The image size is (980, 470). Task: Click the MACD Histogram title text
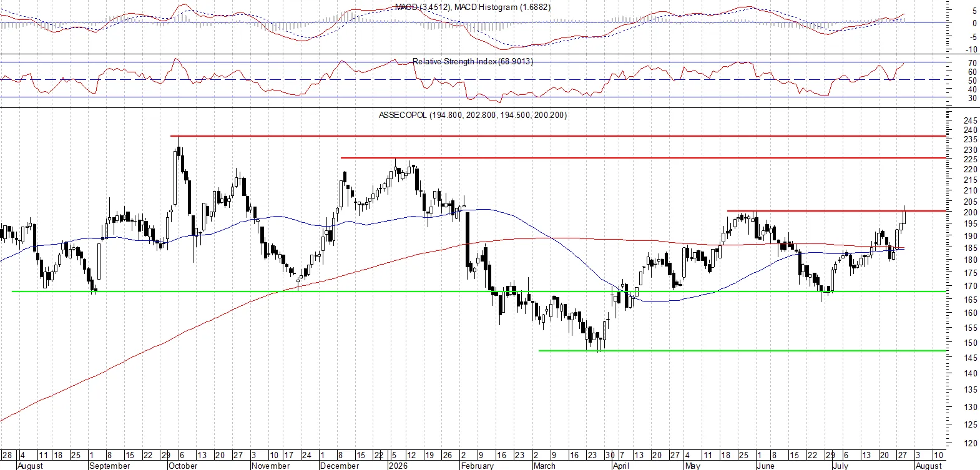pos(502,7)
